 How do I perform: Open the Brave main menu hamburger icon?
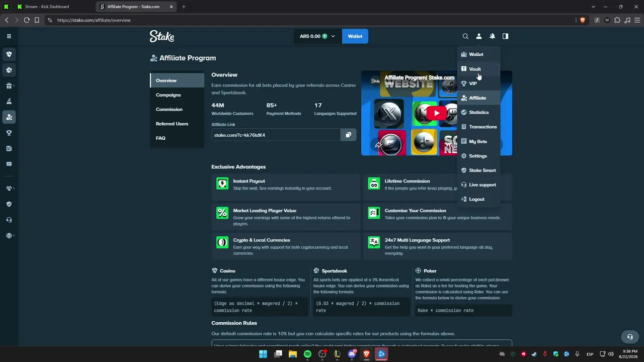coord(637,20)
